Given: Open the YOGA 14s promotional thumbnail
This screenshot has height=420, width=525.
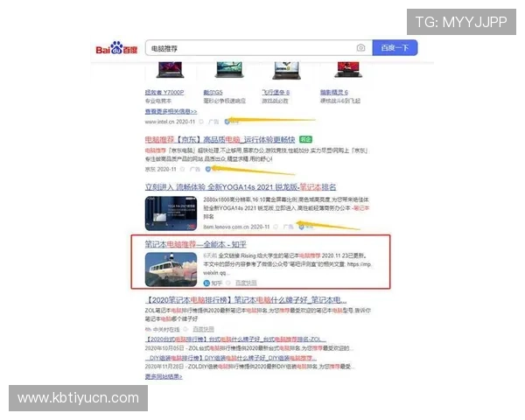Looking at the screenshot, I should 171,213.
